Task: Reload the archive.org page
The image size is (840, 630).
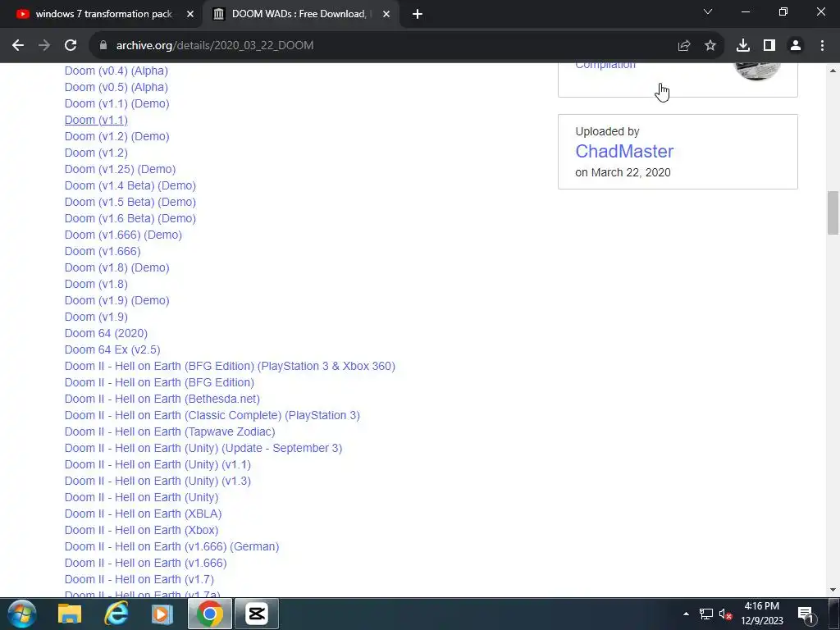Action: (x=71, y=46)
